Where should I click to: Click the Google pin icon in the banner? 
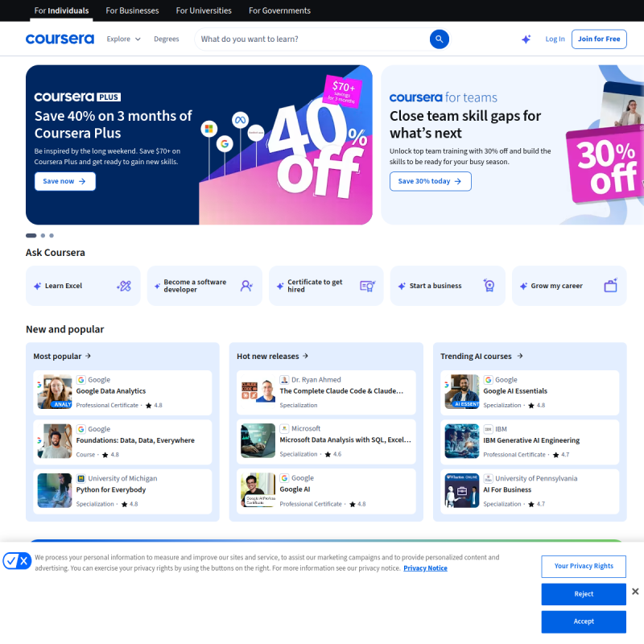pyautogui.click(x=225, y=144)
